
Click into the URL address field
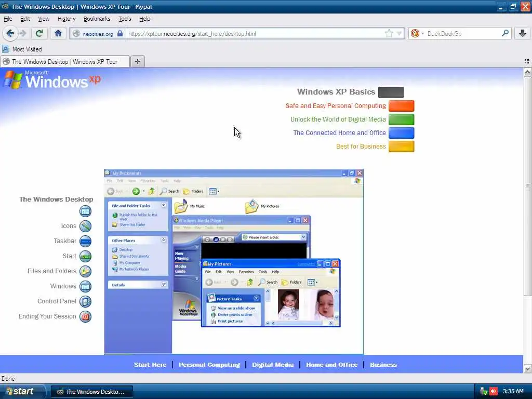coord(255,34)
